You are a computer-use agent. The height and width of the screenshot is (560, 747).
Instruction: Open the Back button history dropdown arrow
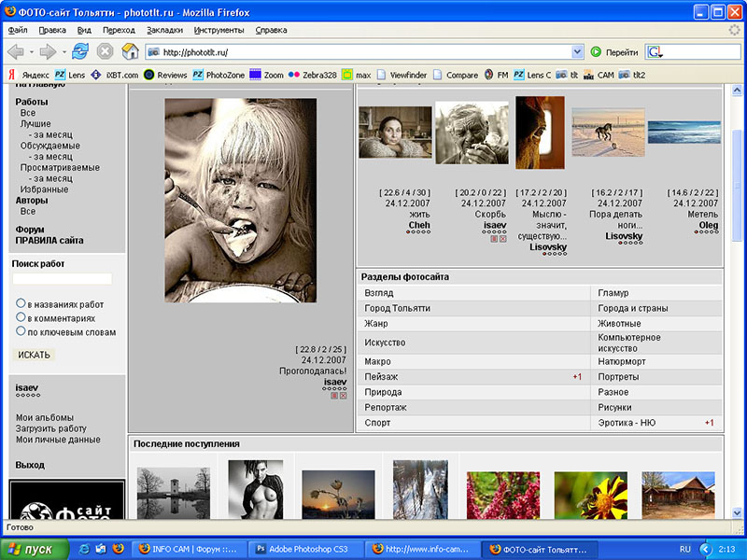pos(32,52)
